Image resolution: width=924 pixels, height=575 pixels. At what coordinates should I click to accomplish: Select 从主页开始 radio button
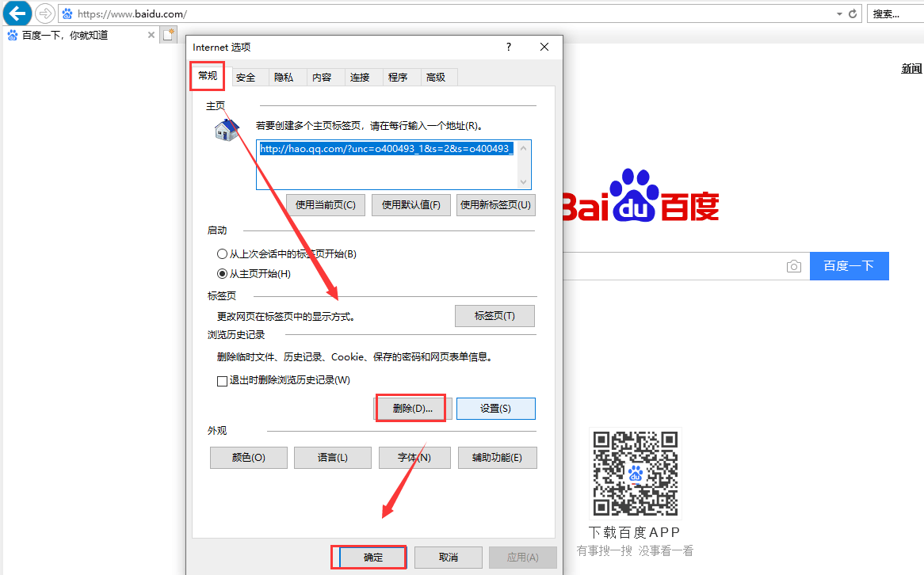point(222,274)
